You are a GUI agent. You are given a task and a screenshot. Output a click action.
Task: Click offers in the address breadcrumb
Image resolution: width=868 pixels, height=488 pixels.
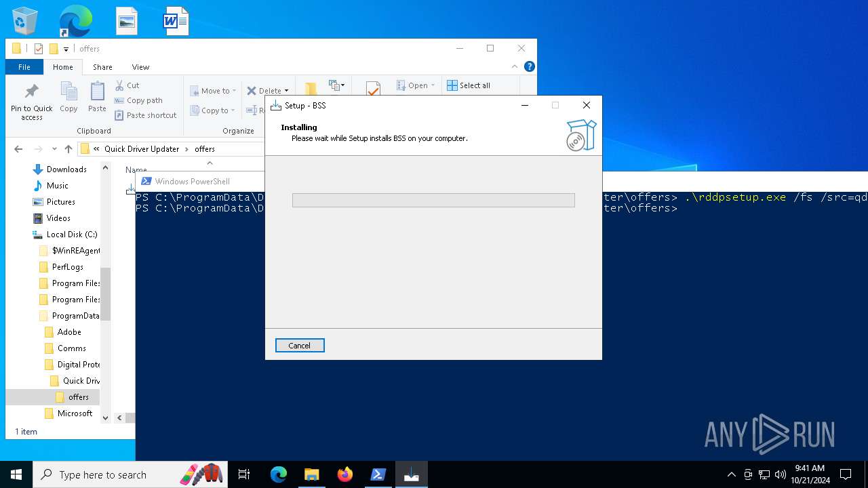205,149
